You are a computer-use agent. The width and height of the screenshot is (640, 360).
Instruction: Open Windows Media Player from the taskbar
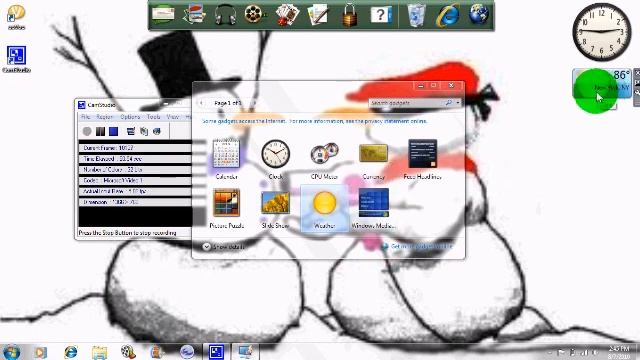pos(40,352)
